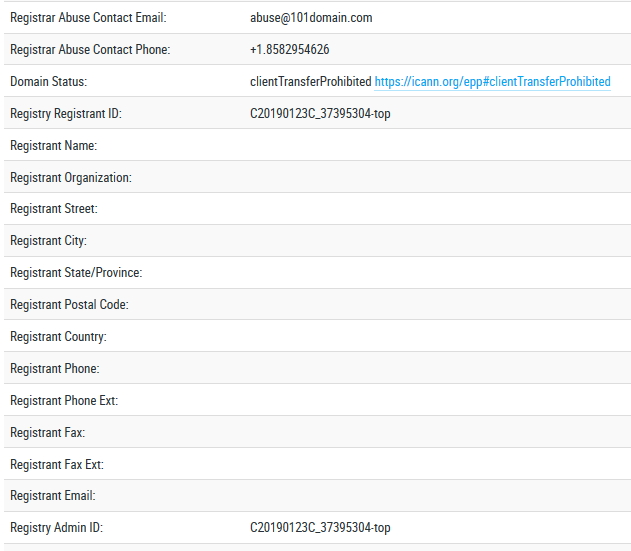
Task: Select the Registrar Abuse Contact Phone label
Action: (90, 50)
